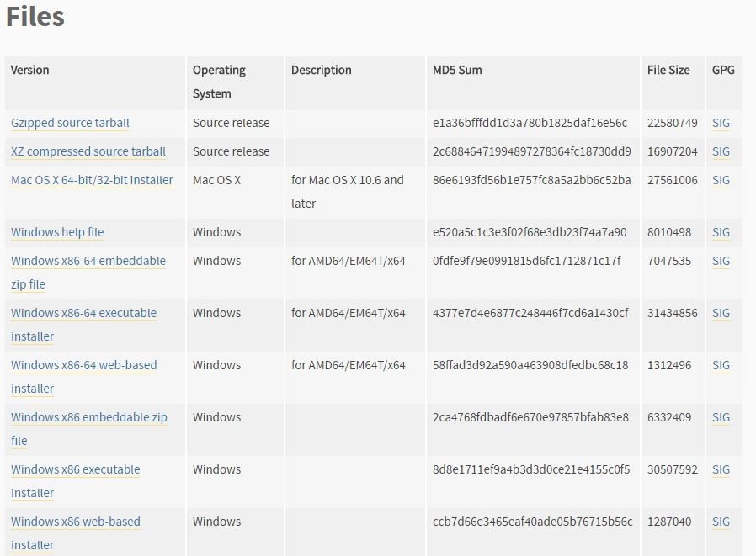Click AMD64/EM64T/x64 description for x86-64 web-based installer
The width and height of the screenshot is (756, 556).
coord(348,365)
